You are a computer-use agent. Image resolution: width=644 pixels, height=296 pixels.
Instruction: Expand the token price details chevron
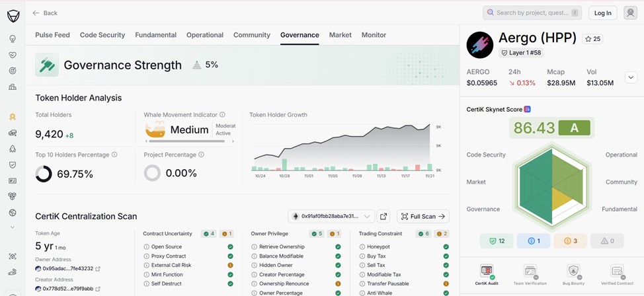tap(630, 77)
